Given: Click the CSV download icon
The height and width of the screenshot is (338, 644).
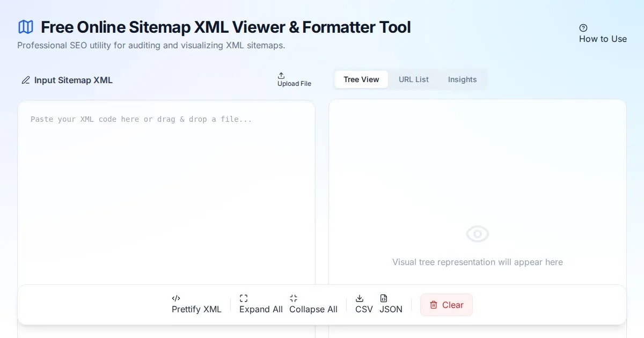Looking at the screenshot, I should pos(360,298).
